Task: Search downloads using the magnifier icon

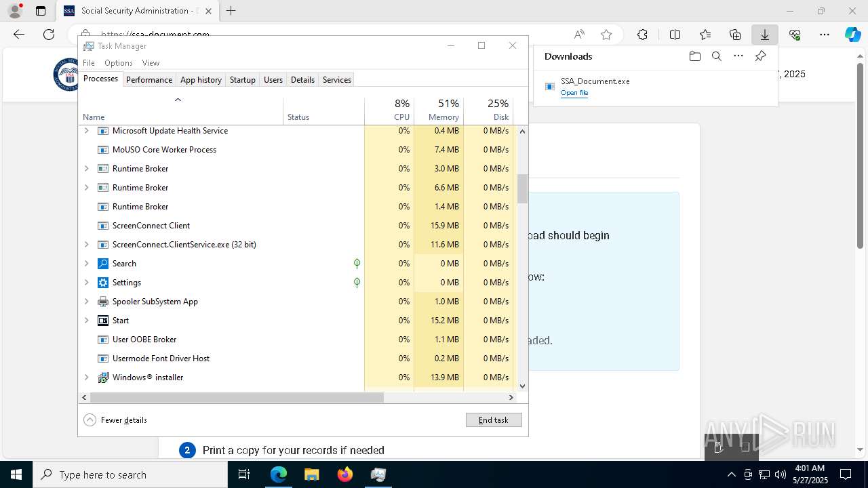Action: point(716,56)
